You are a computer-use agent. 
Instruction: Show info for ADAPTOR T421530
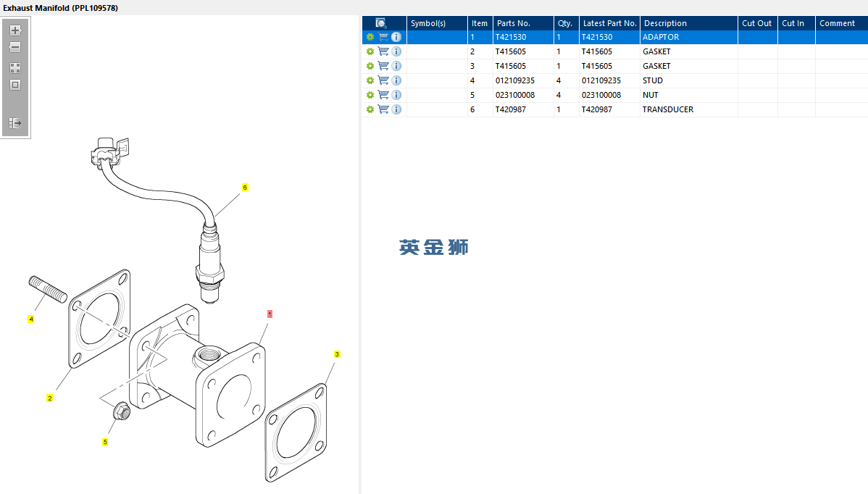coord(396,37)
